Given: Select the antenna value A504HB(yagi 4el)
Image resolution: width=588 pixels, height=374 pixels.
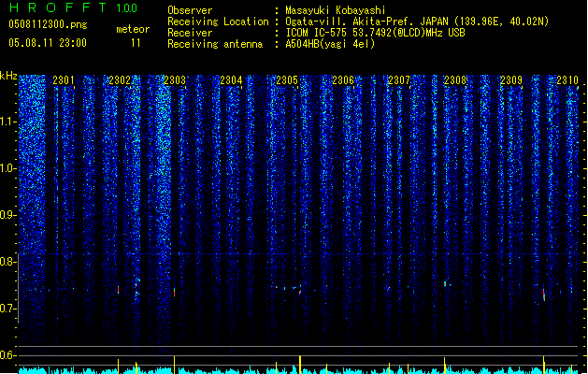Looking at the screenshot, I should click(x=330, y=44).
